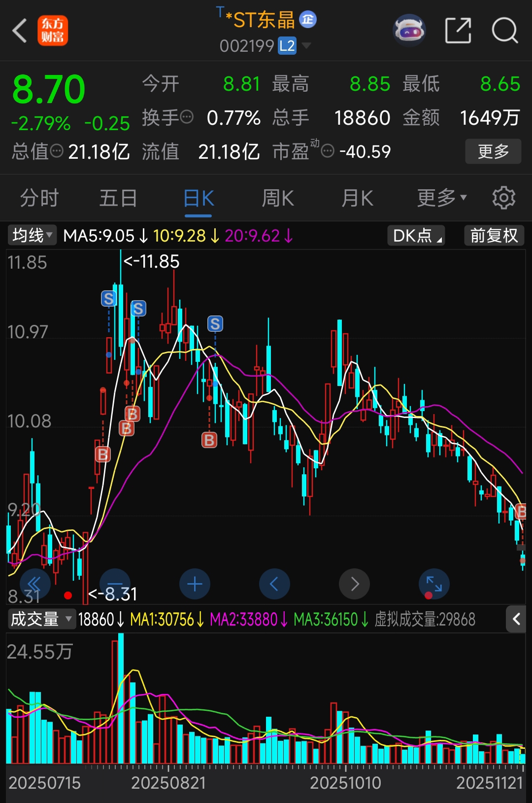Open chart settings gear icon
Image resolution: width=532 pixels, height=803 pixels.
pyautogui.click(x=504, y=198)
